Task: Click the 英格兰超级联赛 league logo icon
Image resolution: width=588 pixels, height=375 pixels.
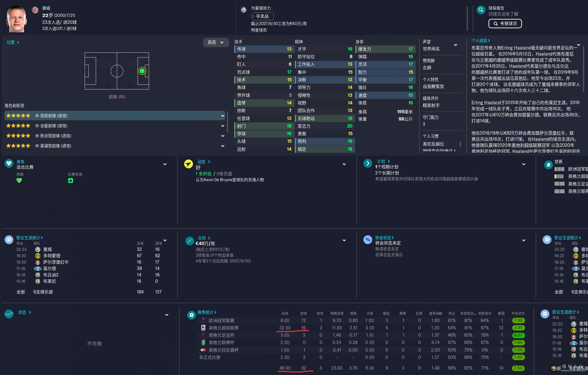Action: [x=203, y=328]
